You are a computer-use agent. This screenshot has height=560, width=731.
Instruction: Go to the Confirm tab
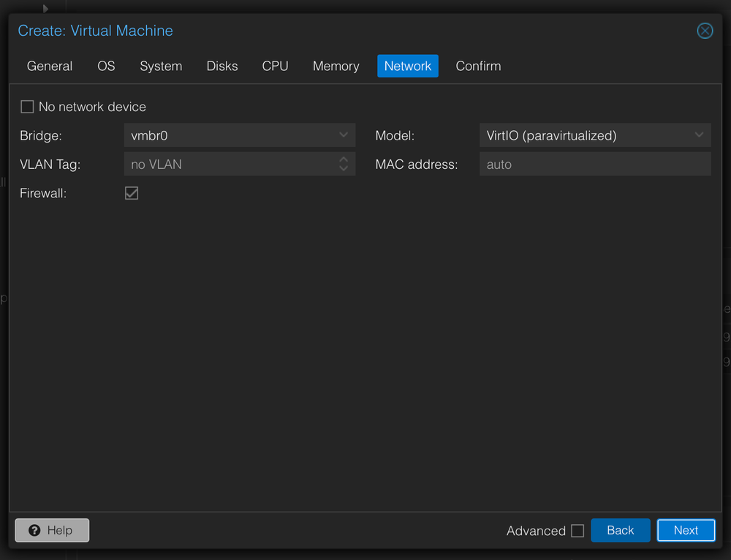coord(478,66)
